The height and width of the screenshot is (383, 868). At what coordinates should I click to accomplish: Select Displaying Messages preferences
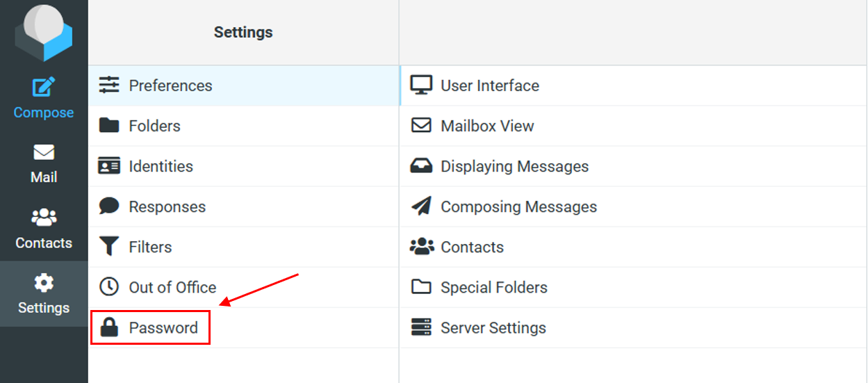click(x=514, y=166)
